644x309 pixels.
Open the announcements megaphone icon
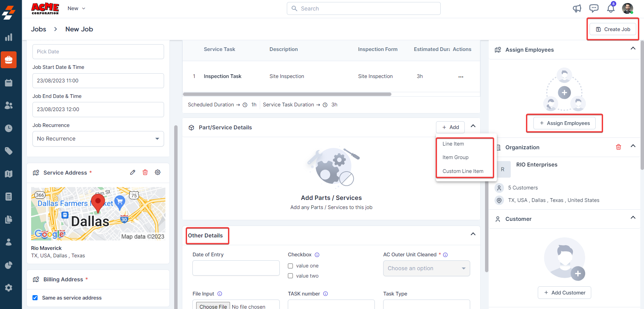coord(577,8)
